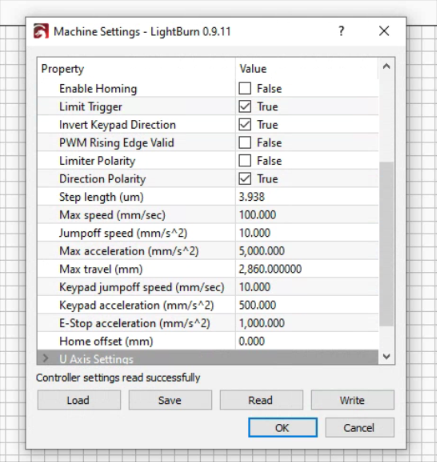Click the scroll up arrow in settings list
The height and width of the screenshot is (462, 437).
click(x=386, y=66)
